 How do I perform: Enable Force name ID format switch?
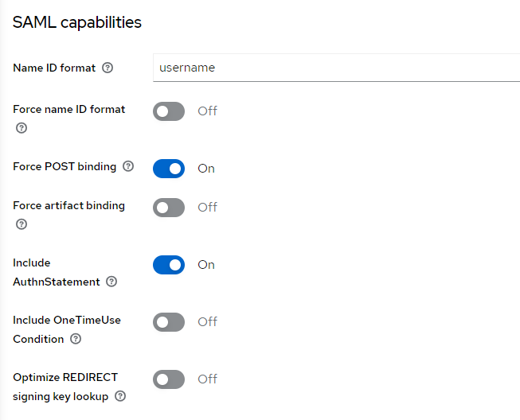pyautogui.click(x=169, y=111)
